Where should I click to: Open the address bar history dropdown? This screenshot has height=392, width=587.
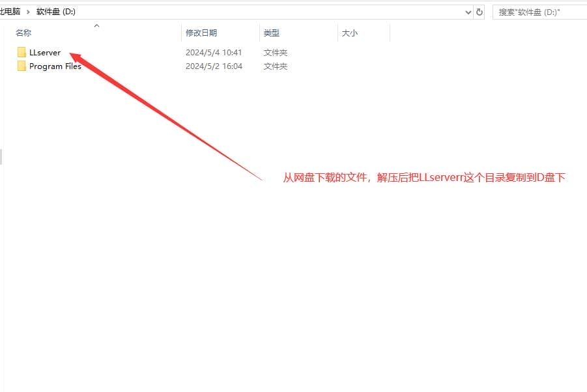tap(468, 12)
